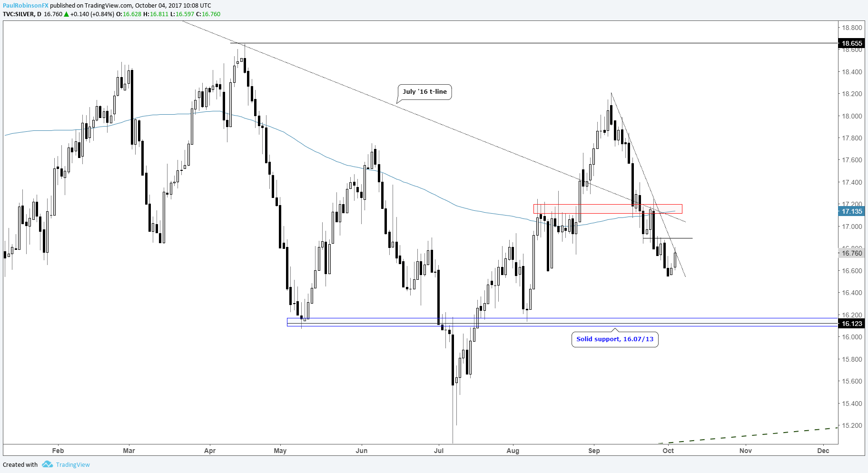Click the 17.135 moving average price label
Image resolution: width=868 pixels, height=473 pixels.
[852, 211]
